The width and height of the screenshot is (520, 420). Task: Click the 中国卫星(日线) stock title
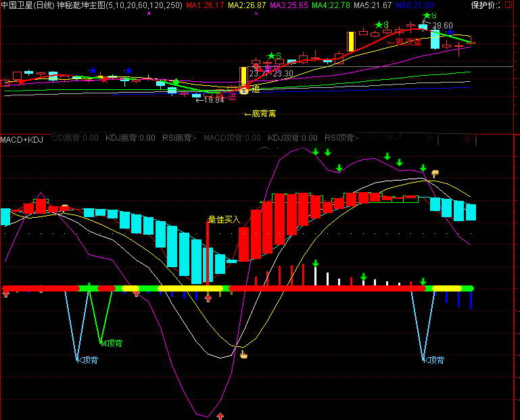pyautogui.click(x=28, y=5)
